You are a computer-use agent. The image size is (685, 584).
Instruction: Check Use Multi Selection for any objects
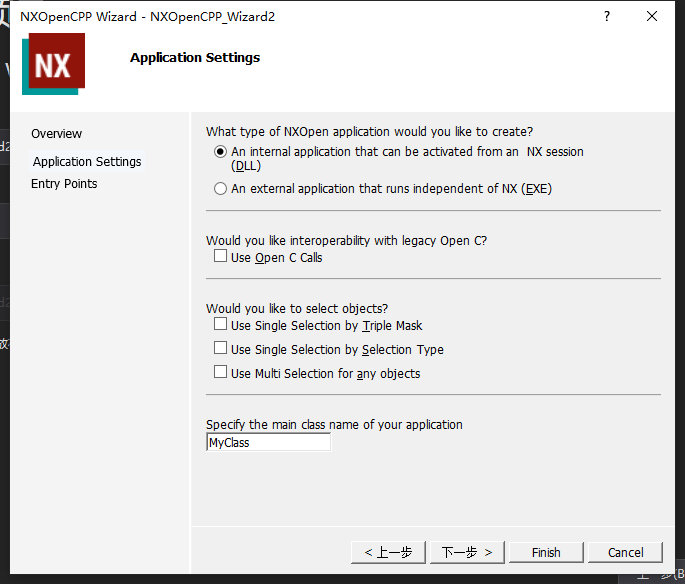coord(220,372)
